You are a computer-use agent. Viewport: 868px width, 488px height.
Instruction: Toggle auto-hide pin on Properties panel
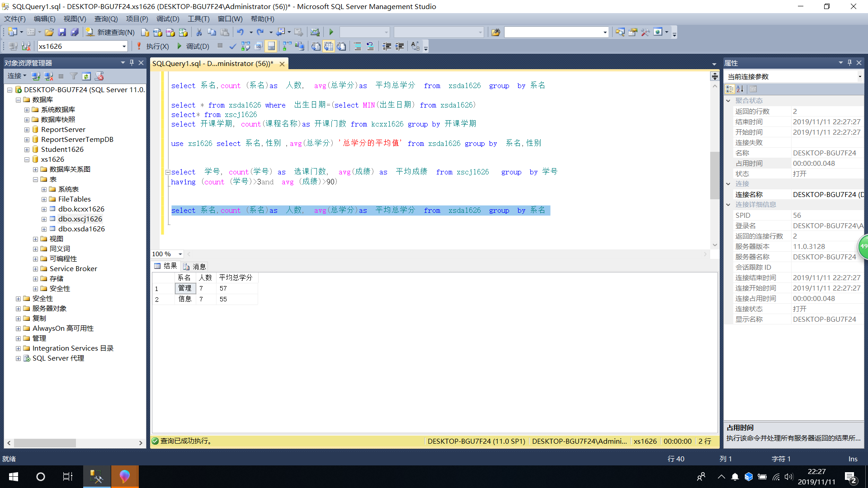849,63
